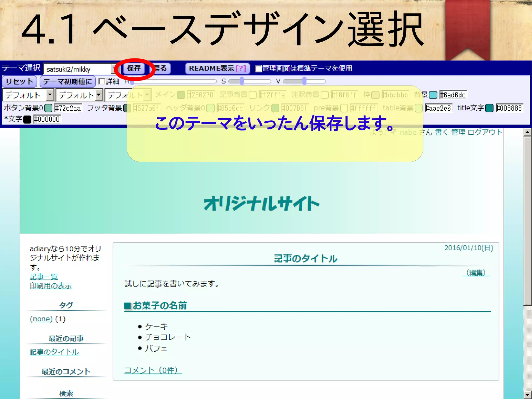532x399 pixels.
Task: Enable the 詳細 checkbox
Action: 102,82
